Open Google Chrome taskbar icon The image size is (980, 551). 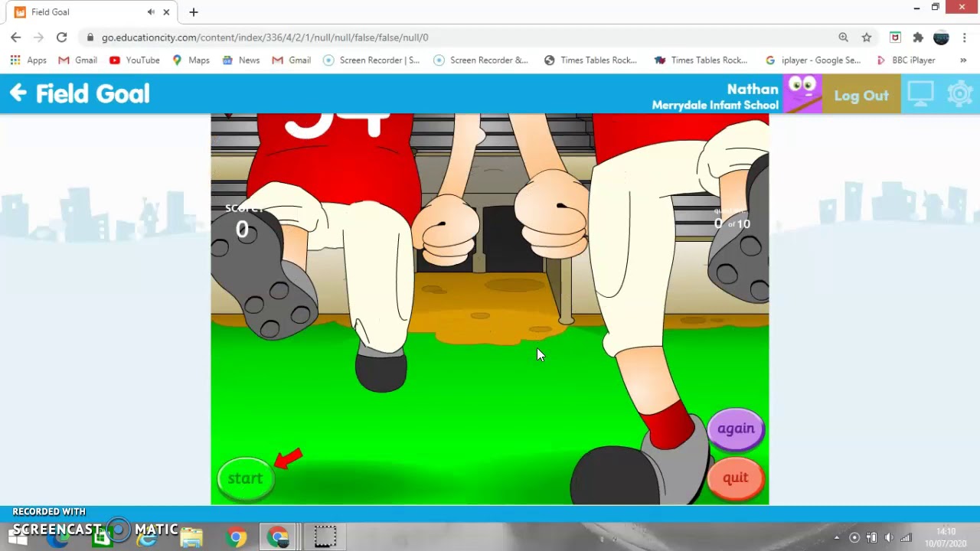coord(237,537)
